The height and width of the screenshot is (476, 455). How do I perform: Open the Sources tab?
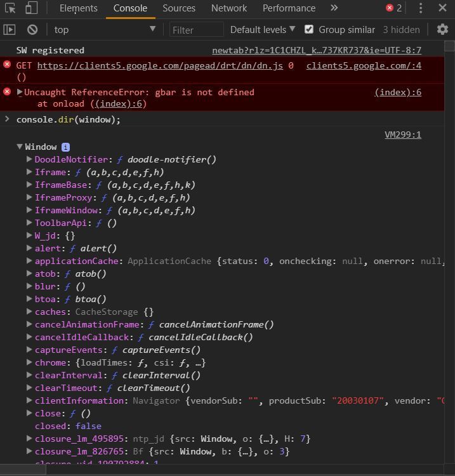pyautogui.click(x=179, y=8)
